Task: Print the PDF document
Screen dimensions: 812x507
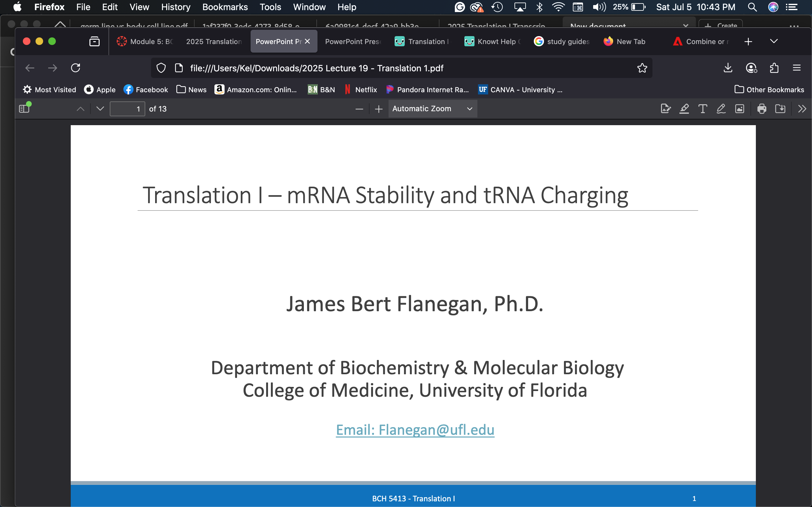Action: coord(761,109)
